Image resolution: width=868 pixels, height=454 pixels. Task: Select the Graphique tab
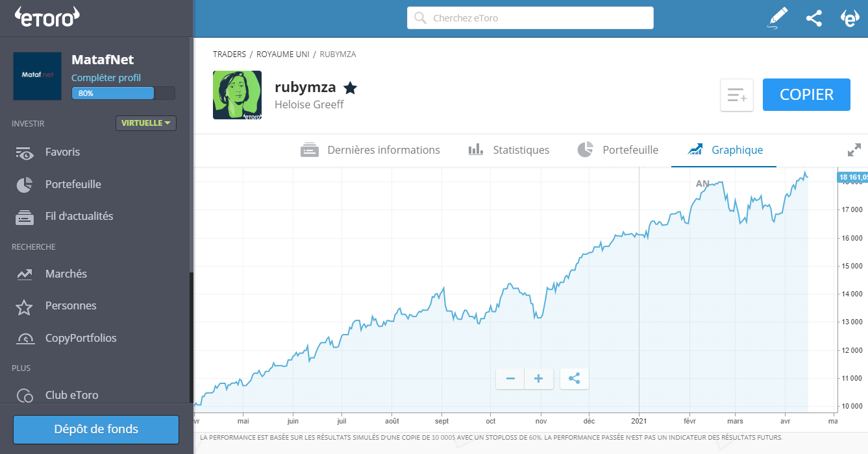coord(724,150)
